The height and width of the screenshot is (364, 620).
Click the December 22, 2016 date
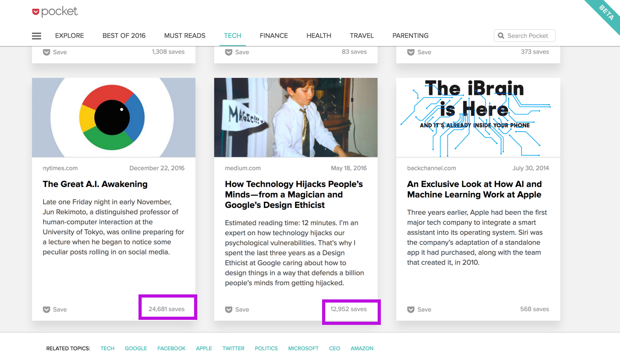pyautogui.click(x=157, y=168)
